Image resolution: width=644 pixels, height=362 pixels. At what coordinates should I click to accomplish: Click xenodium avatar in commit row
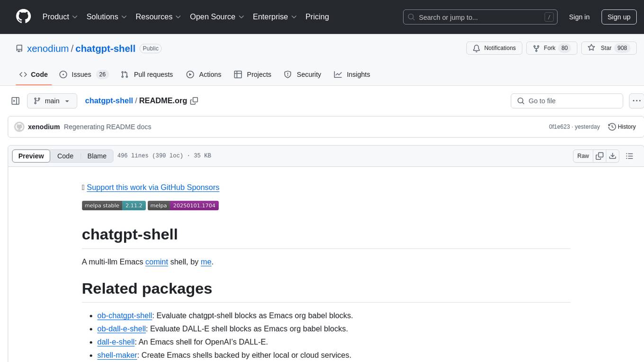coord(19,127)
